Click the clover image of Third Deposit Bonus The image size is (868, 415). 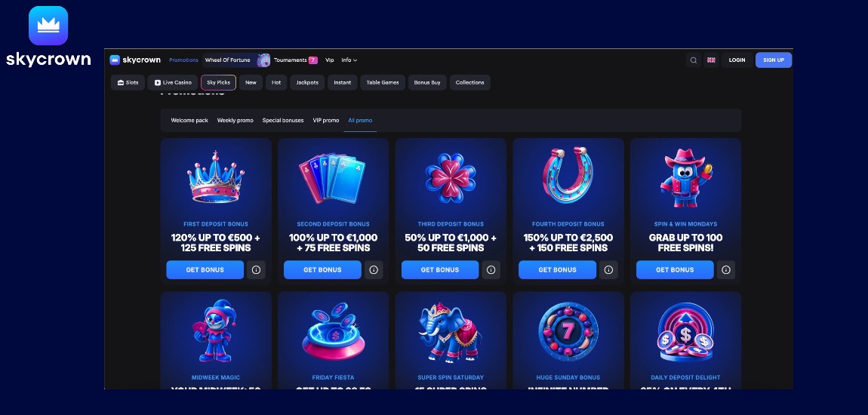click(x=451, y=177)
